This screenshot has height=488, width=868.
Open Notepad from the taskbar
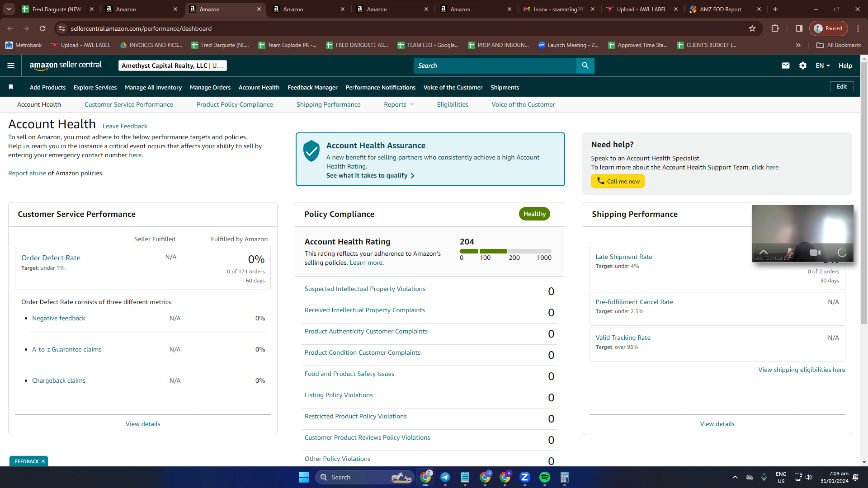465,477
